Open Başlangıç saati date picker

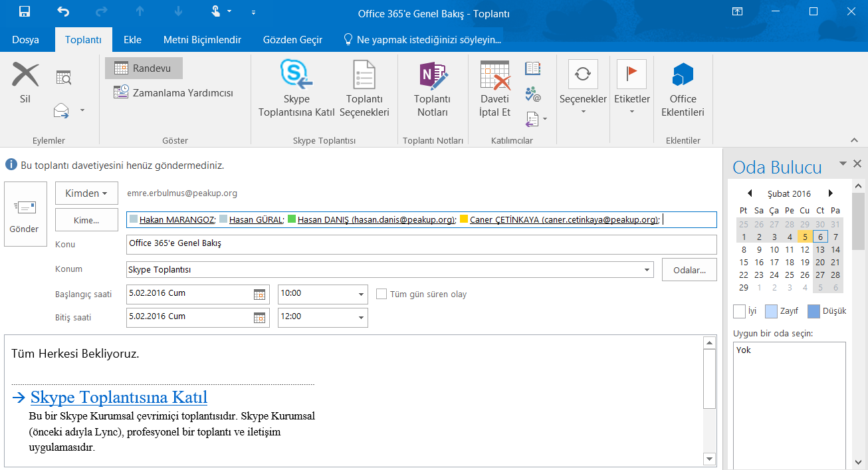pyautogui.click(x=260, y=294)
